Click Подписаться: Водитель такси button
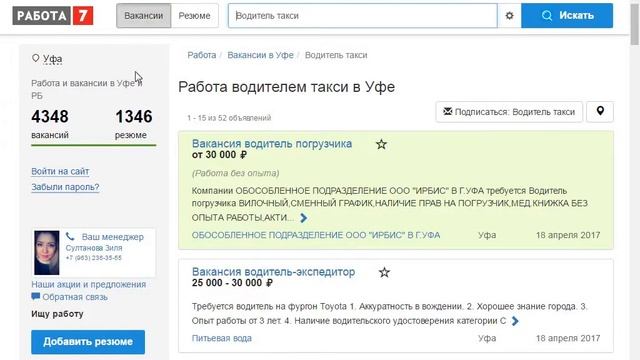 [509, 112]
